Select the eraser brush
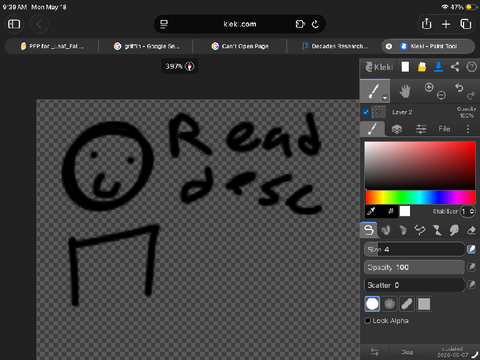The width and height of the screenshot is (480, 360). click(471, 230)
